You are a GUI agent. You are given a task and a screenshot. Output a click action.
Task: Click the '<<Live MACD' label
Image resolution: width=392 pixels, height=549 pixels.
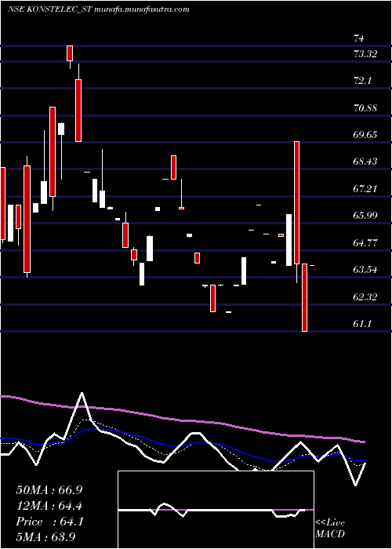tap(330, 528)
